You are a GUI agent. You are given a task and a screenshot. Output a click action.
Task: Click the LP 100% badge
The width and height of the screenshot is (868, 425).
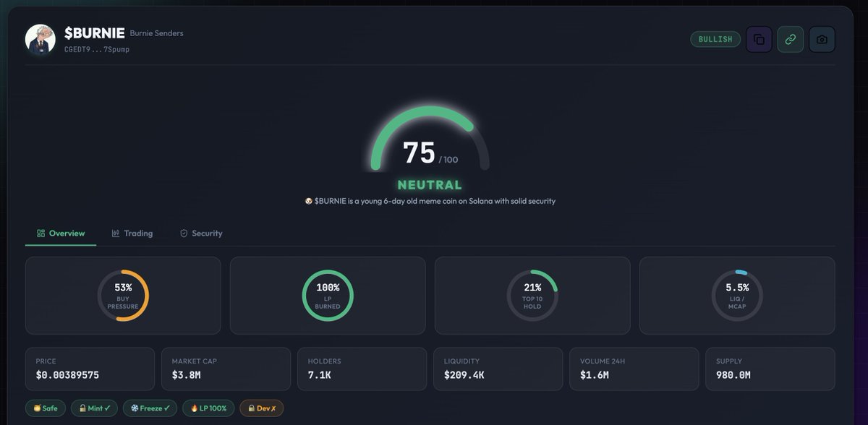[208, 408]
